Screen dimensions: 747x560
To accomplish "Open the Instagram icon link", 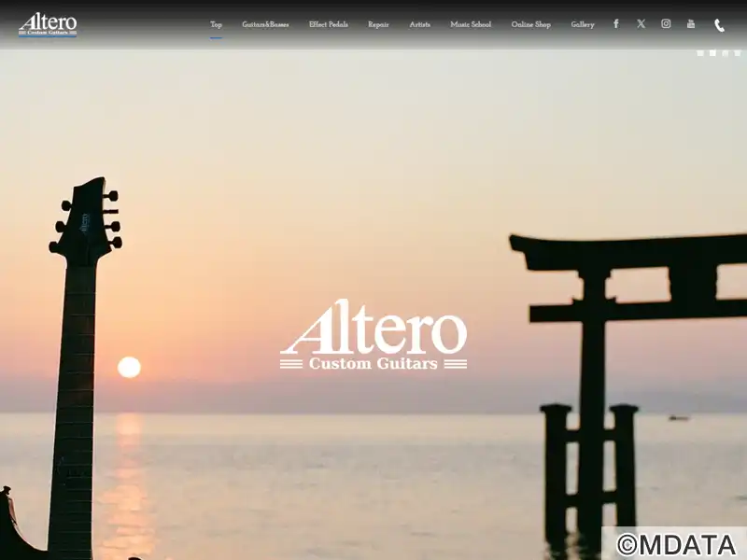I will [666, 24].
